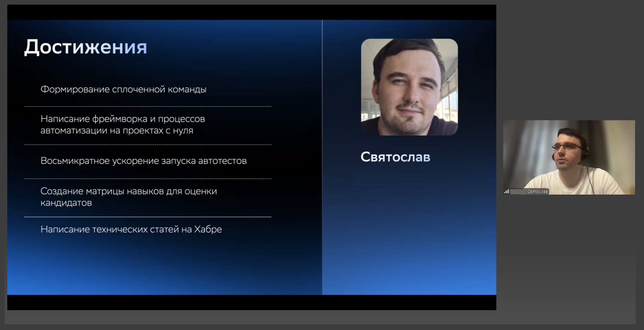
Task: Click "Формирование сплоченной команды" line
Action: pyautogui.click(x=123, y=90)
